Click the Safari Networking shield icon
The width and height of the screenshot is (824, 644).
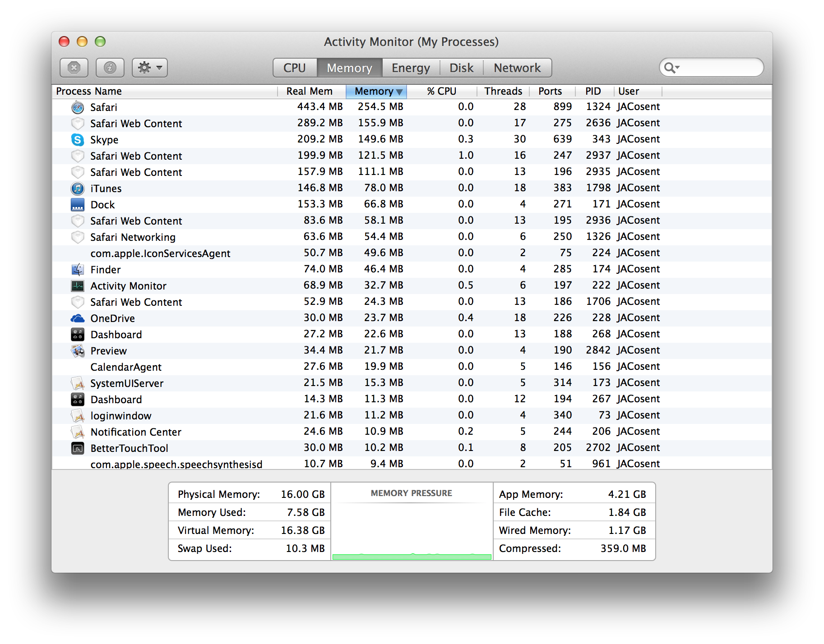(78, 237)
